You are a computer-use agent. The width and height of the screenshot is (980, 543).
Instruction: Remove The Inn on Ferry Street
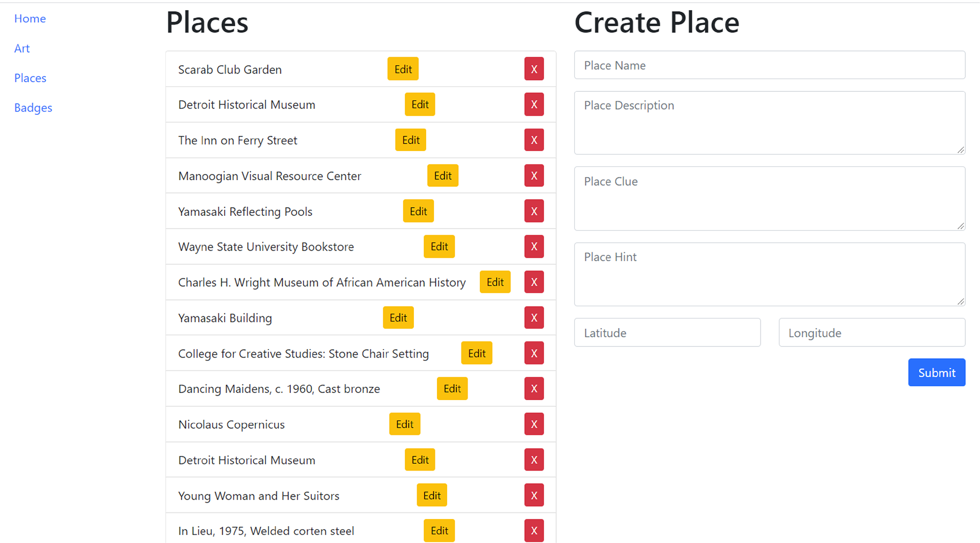pyautogui.click(x=534, y=140)
